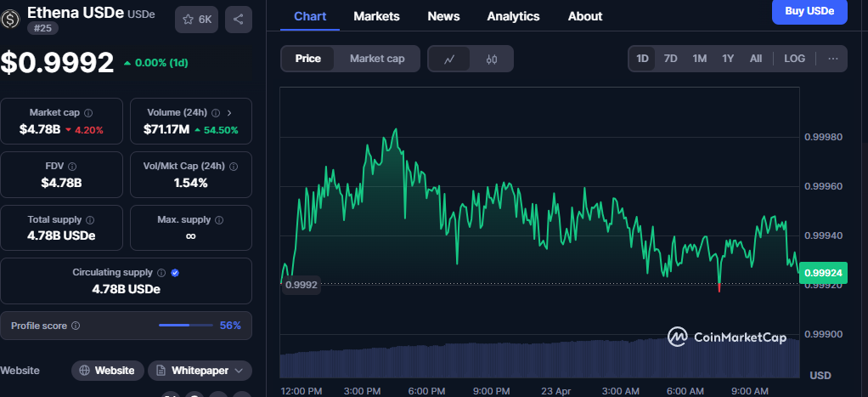The image size is (868, 397).
Task: Click the verified circulating supply badge
Action: pyautogui.click(x=175, y=273)
